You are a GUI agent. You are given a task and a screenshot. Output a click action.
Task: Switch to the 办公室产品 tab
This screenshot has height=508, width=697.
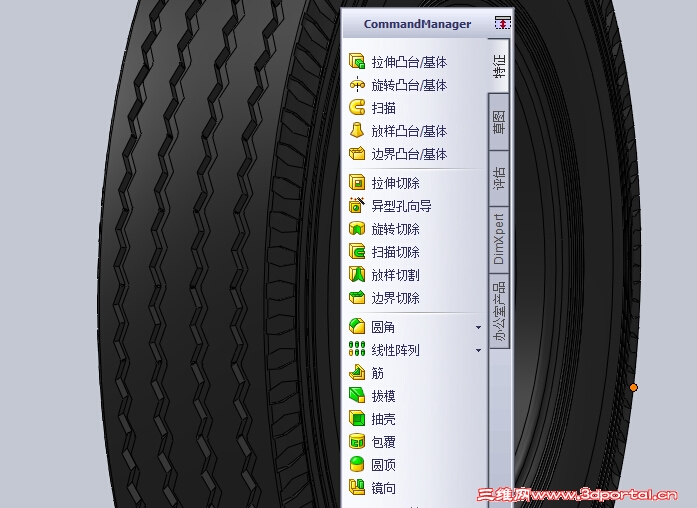(499, 310)
